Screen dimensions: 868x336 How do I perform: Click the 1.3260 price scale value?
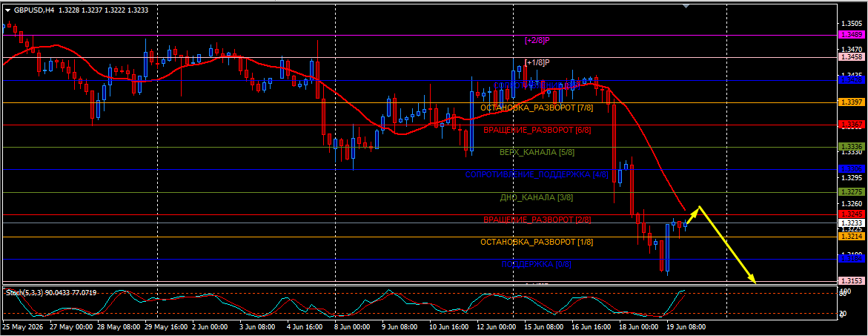852,203
